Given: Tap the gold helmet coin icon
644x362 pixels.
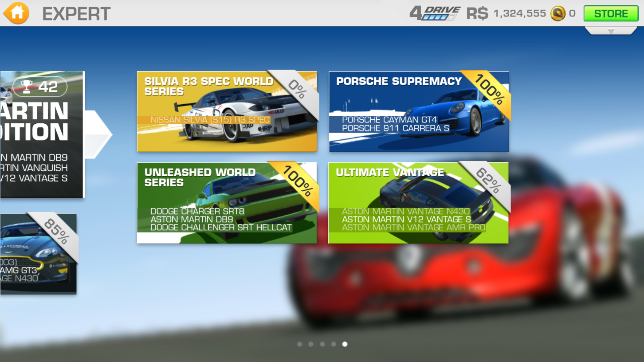Looking at the screenshot, I should (558, 14).
